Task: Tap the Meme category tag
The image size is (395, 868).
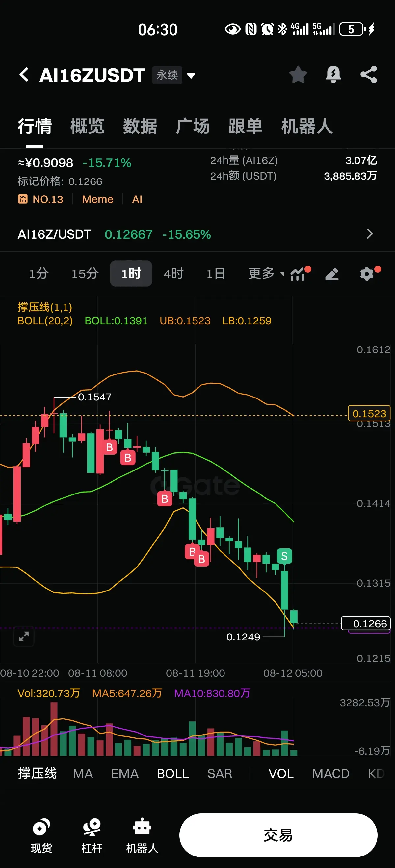Action: pos(98,199)
